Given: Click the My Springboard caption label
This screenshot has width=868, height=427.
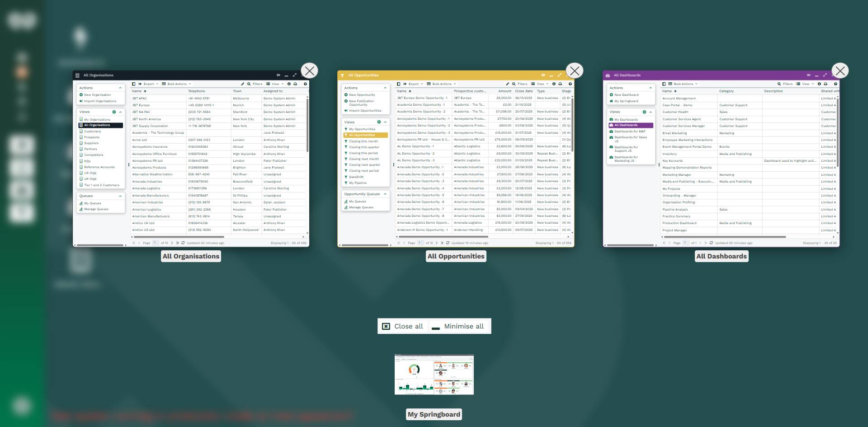Looking at the screenshot, I should pyautogui.click(x=434, y=414).
